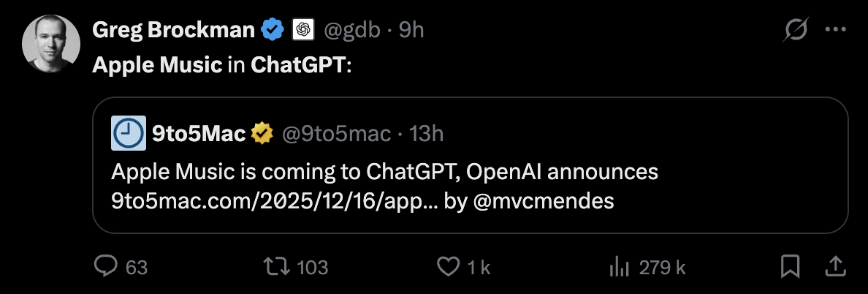
Task: Open the quoted tweet headline text
Action: (x=385, y=173)
